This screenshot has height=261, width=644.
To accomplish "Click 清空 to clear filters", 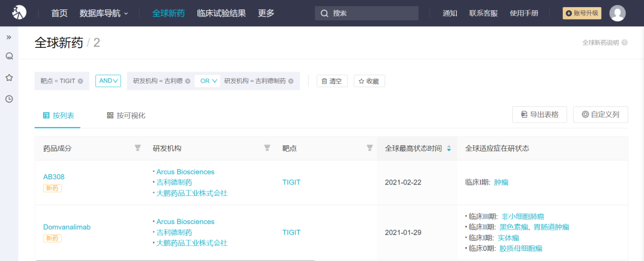I will point(332,81).
